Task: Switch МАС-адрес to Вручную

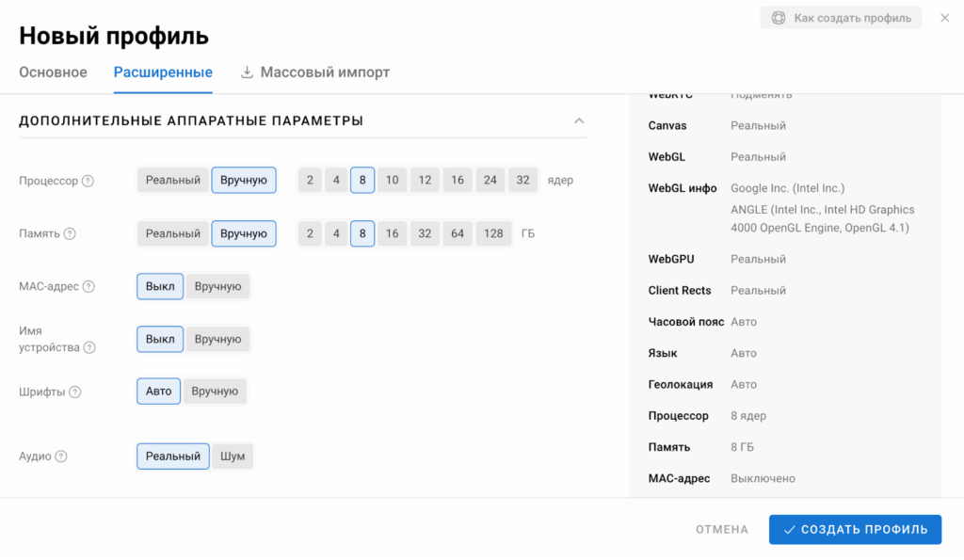Action: tap(217, 286)
